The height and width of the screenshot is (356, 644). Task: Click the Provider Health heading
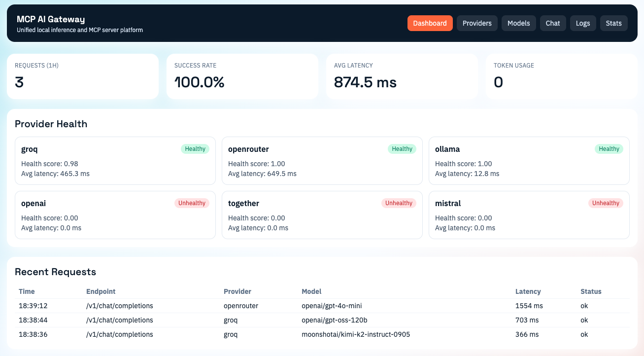[51, 124]
